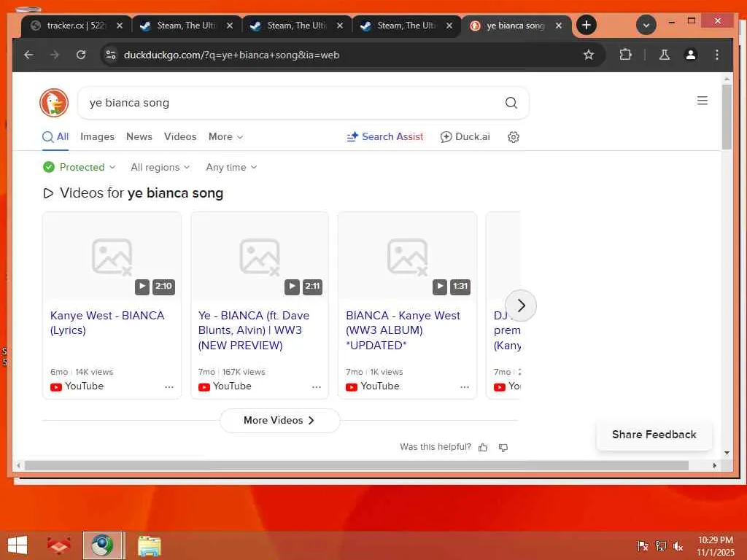Screen dimensions: 747x560
Task: Click the More Videos button
Action: [x=279, y=421]
